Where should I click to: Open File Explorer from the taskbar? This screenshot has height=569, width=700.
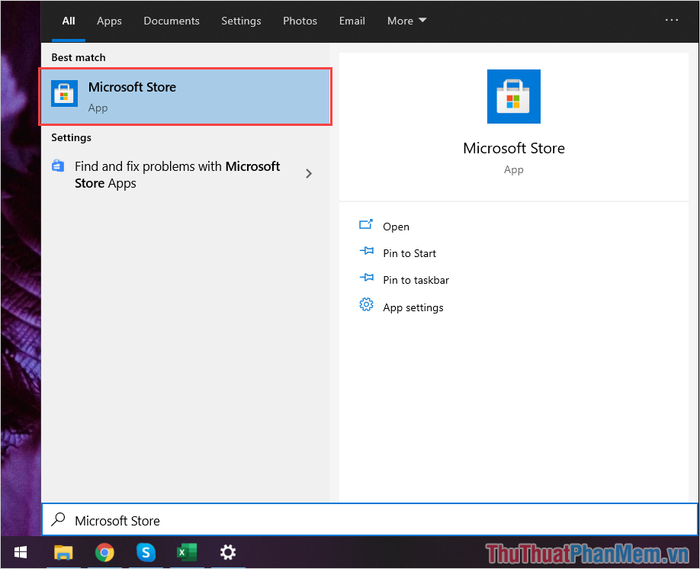(63, 552)
